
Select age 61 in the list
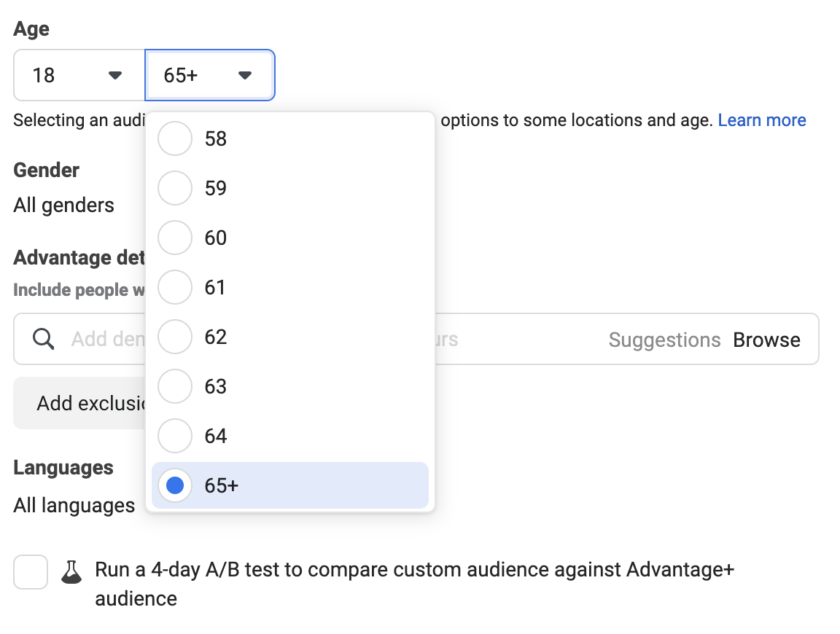[174, 287]
